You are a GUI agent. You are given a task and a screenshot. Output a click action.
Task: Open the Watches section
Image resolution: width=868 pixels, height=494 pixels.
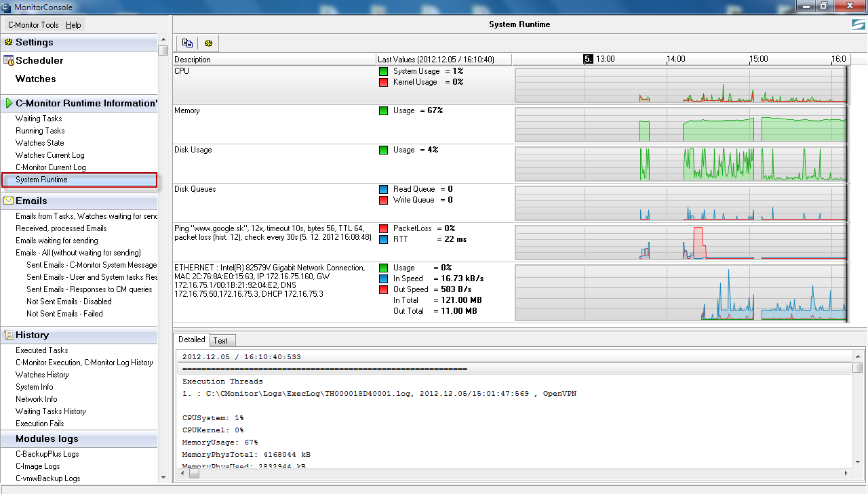(x=36, y=79)
